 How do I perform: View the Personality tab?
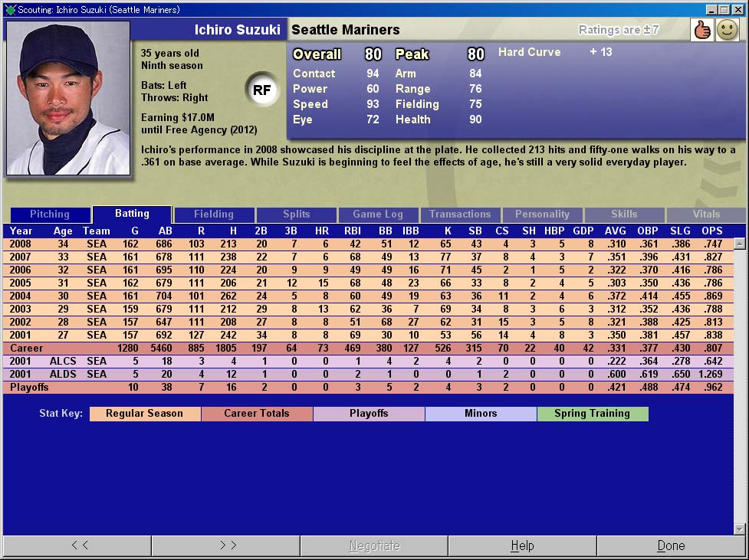point(542,215)
